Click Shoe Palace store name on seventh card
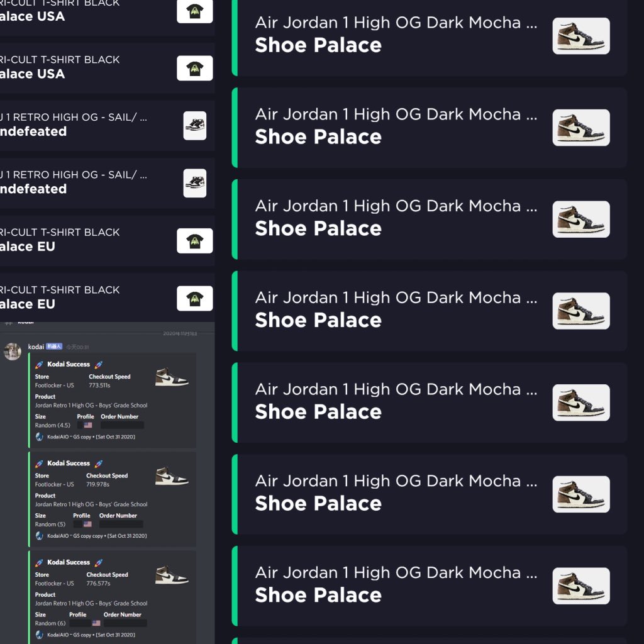644x644 pixels. 318,595
